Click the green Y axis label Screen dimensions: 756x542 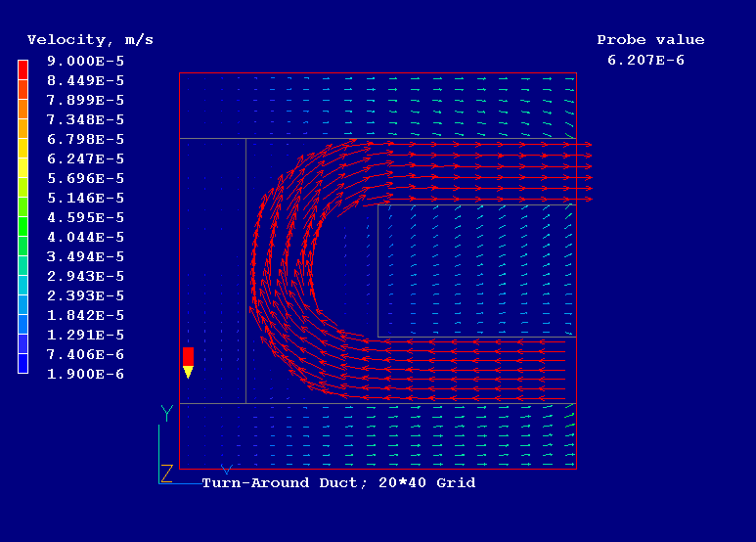pyautogui.click(x=167, y=413)
